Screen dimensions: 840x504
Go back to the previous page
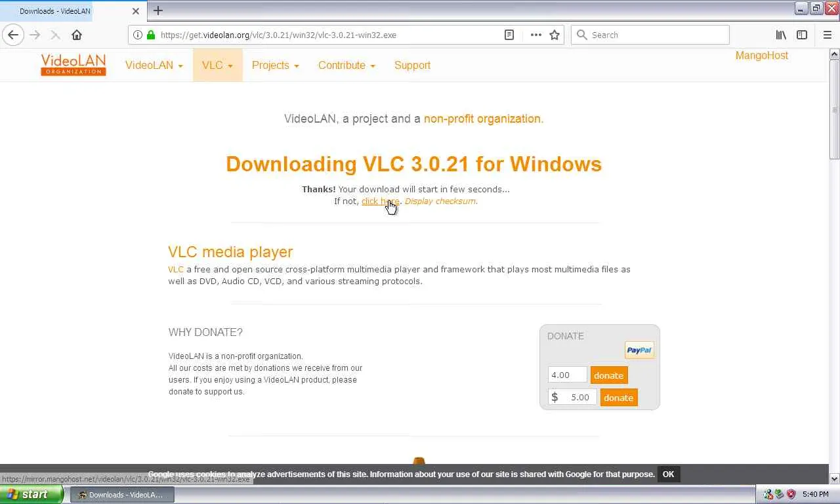click(13, 35)
